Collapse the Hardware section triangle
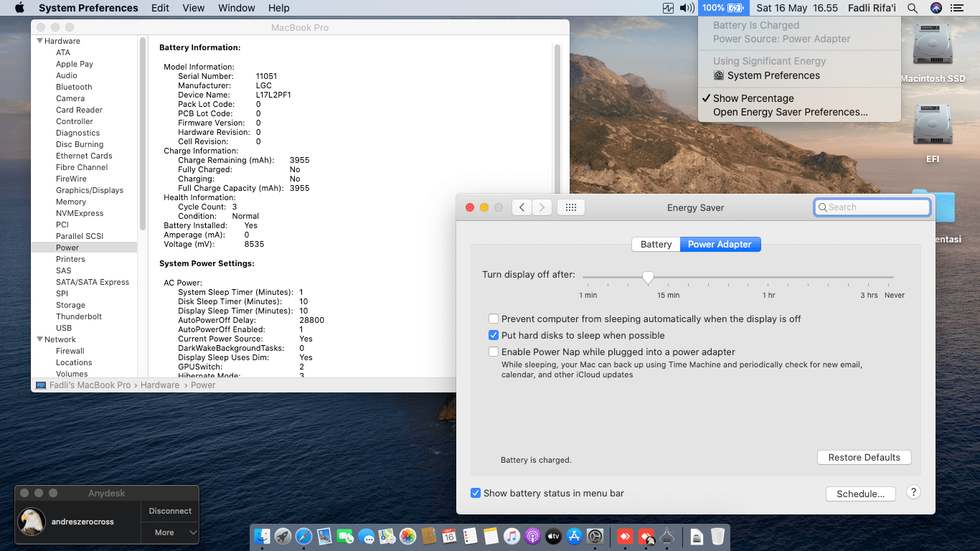This screenshot has width=980, height=551. click(x=39, y=41)
